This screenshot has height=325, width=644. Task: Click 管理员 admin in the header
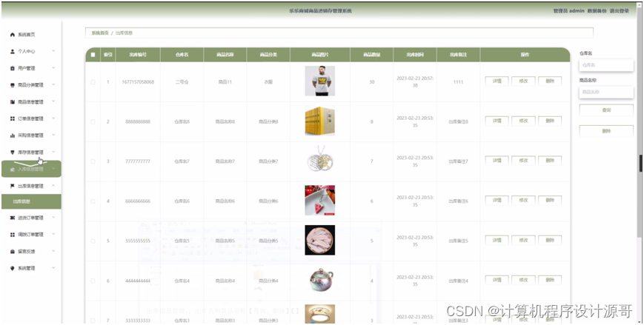click(568, 11)
